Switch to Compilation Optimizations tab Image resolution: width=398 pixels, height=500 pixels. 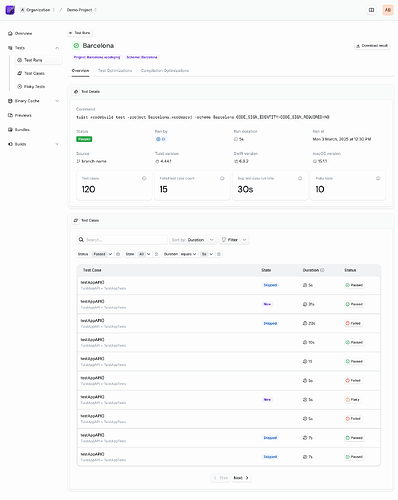165,71
